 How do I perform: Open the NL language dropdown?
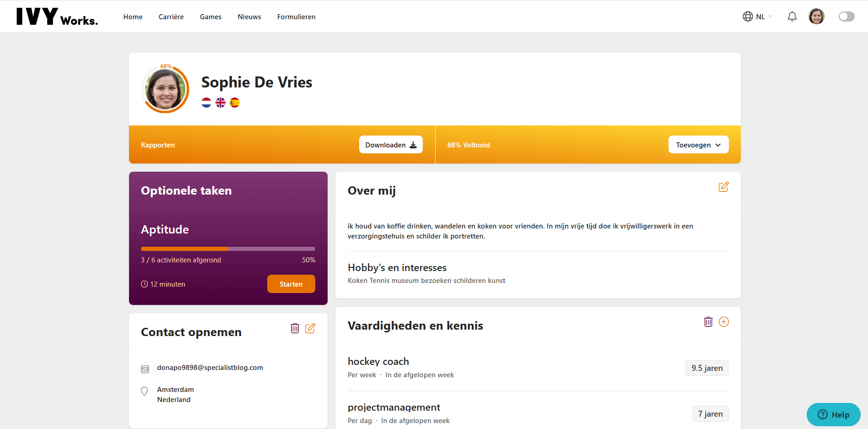pyautogui.click(x=758, y=17)
